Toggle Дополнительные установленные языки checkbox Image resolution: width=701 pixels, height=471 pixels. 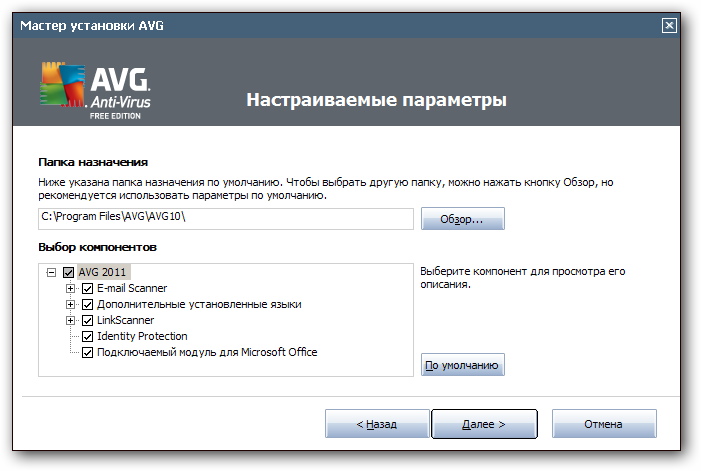[x=88, y=304]
